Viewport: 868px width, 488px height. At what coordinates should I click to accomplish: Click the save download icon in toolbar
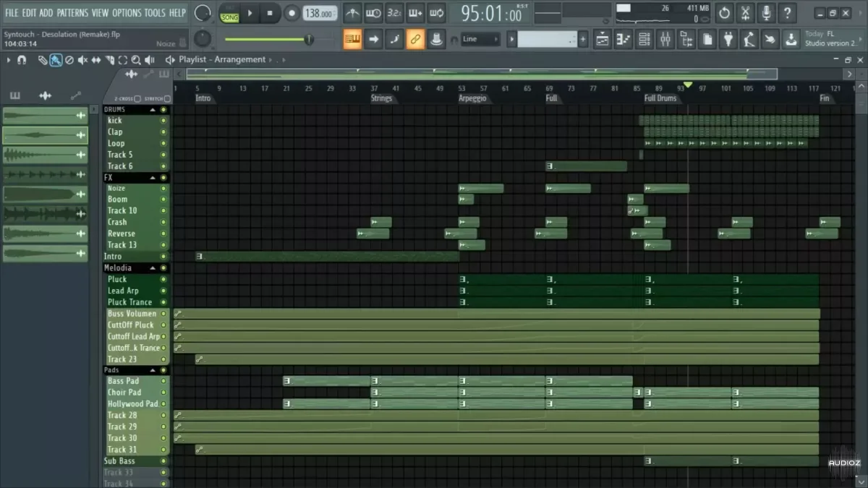[x=791, y=39]
